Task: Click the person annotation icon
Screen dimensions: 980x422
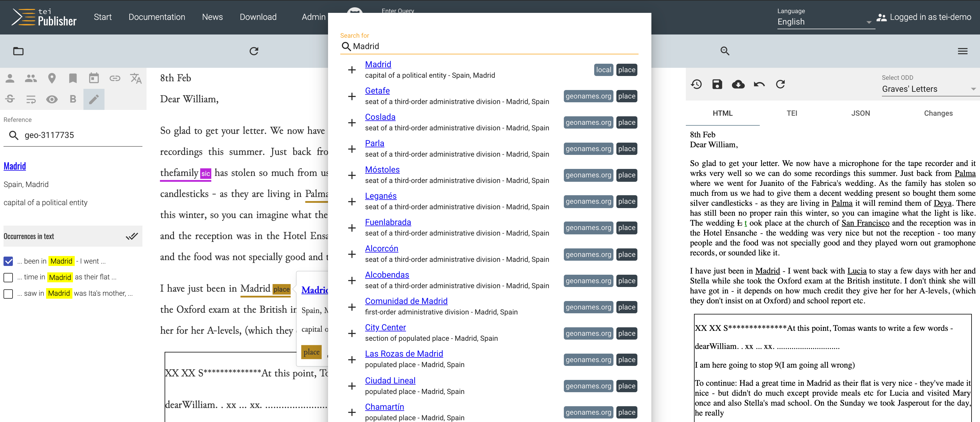Action: pyautogui.click(x=10, y=78)
